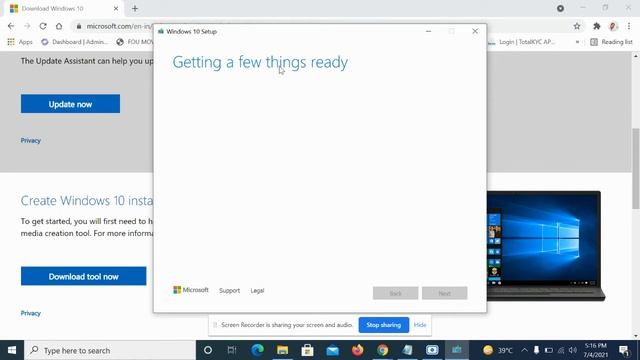Go to Chrome home page

tap(59, 26)
